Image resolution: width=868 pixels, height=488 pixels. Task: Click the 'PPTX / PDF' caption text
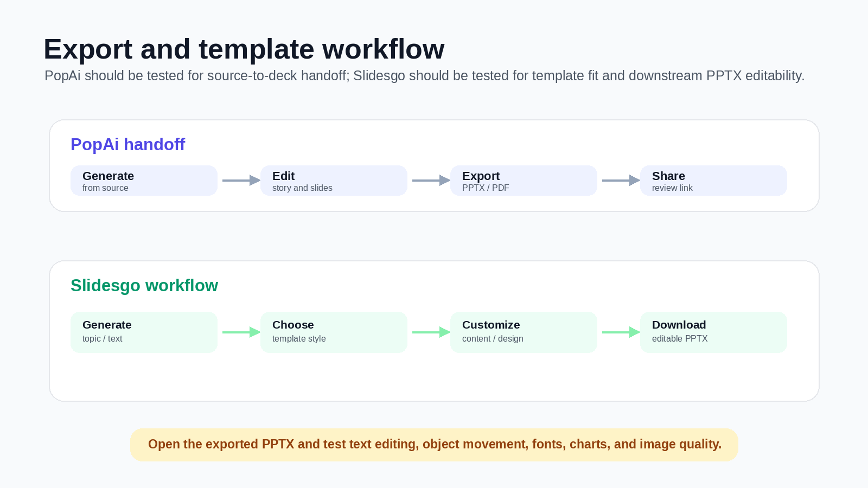click(x=486, y=188)
